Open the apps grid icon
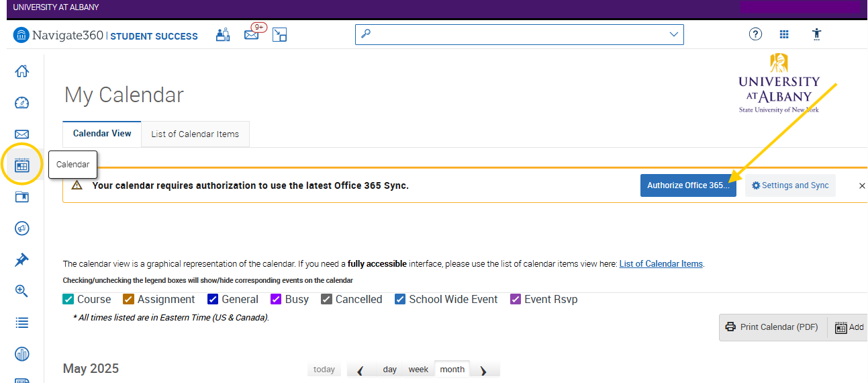This screenshot has height=383, width=868. tap(784, 35)
